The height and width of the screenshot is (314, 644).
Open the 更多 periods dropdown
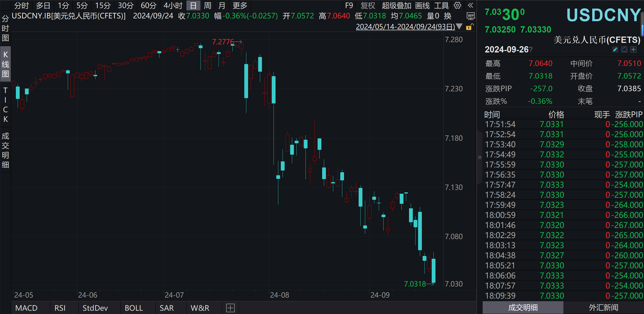240,5
